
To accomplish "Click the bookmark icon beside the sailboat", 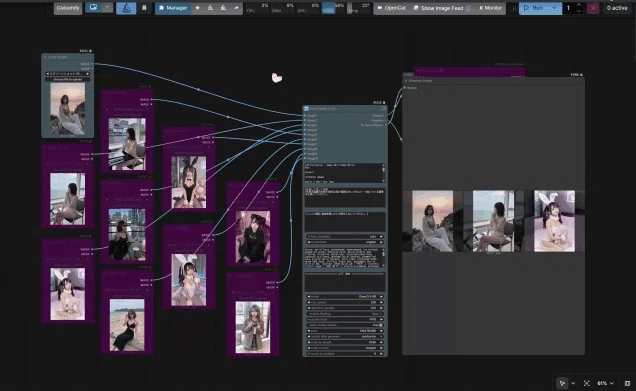I will 144,8.
